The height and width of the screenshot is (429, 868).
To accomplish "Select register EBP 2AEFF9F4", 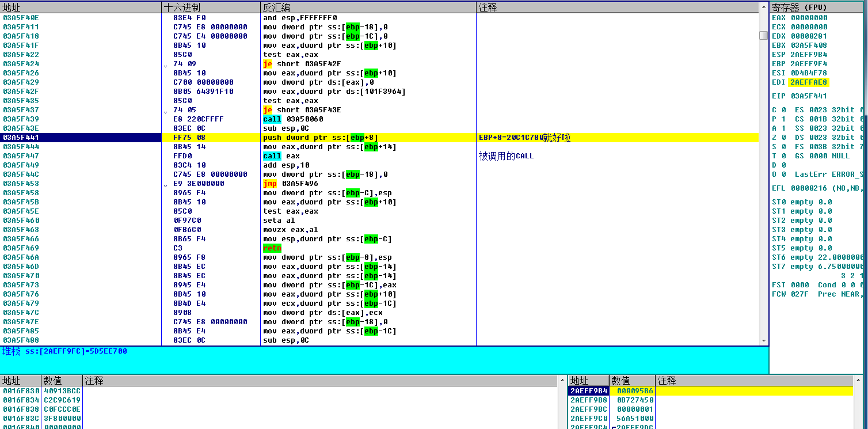I will [800, 64].
